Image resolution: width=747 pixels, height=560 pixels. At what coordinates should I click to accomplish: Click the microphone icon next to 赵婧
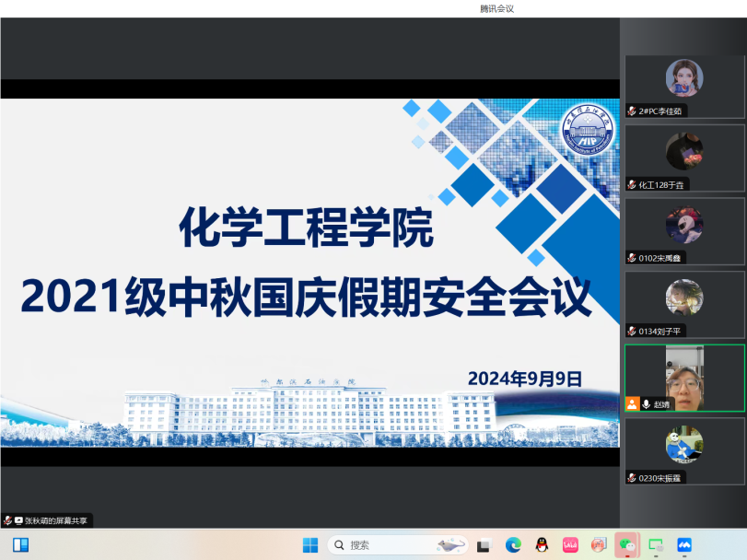(x=646, y=404)
